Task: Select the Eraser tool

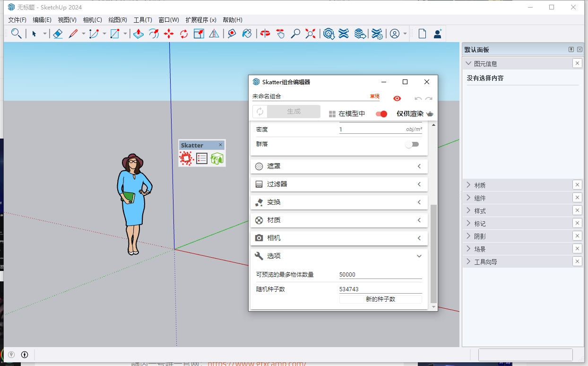Action: coord(58,34)
